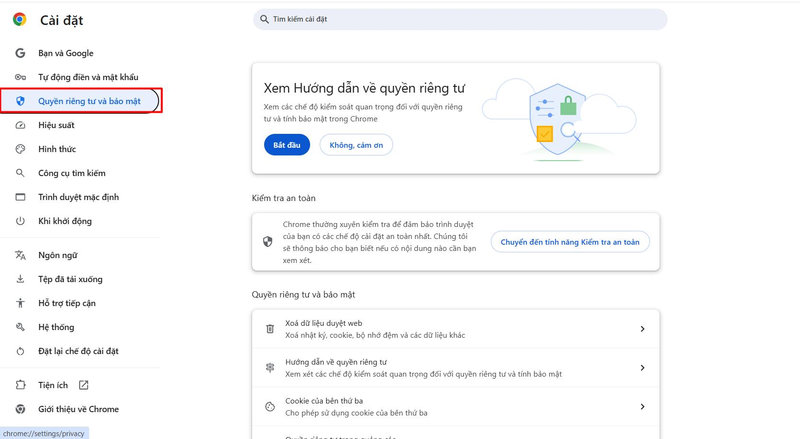Open Hỗ trợ tiếp cận settings

tap(67, 303)
